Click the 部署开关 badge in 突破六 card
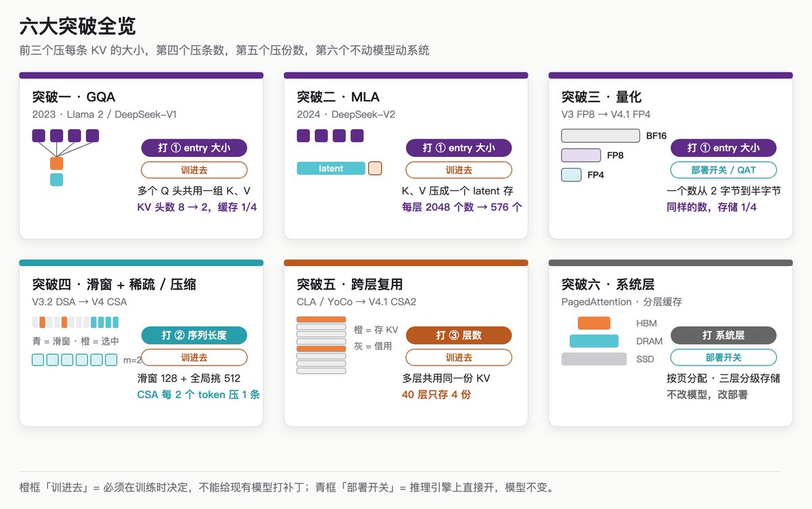Screen dimensions: 812x509 [723, 357]
